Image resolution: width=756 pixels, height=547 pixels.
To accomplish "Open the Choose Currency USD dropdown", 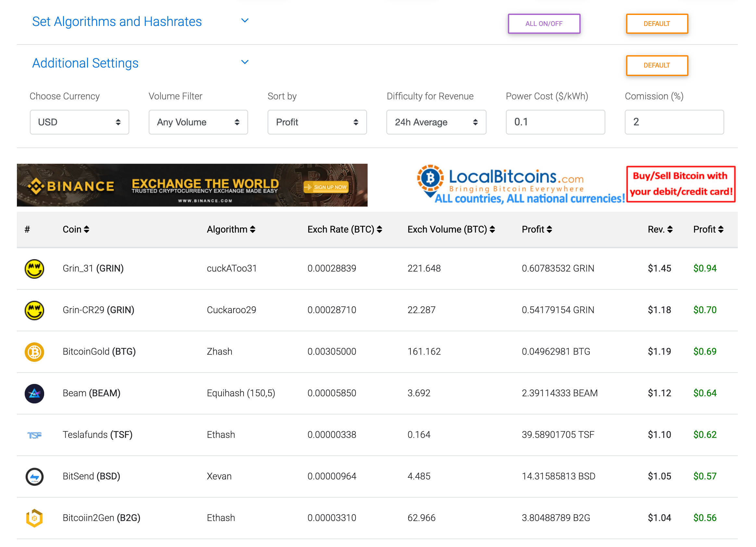I will [x=79, y=122].
